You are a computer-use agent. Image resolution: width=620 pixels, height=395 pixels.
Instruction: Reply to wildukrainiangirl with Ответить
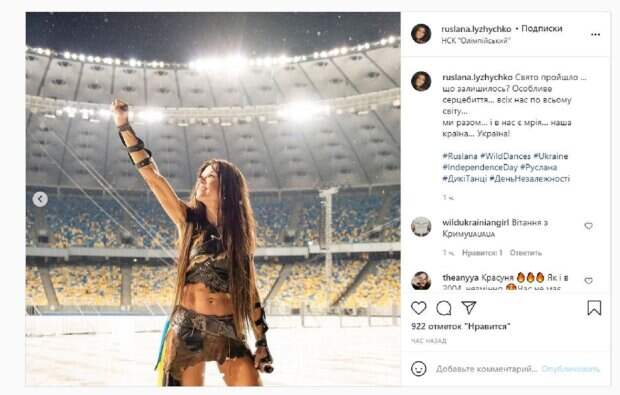tap(525, 253)
